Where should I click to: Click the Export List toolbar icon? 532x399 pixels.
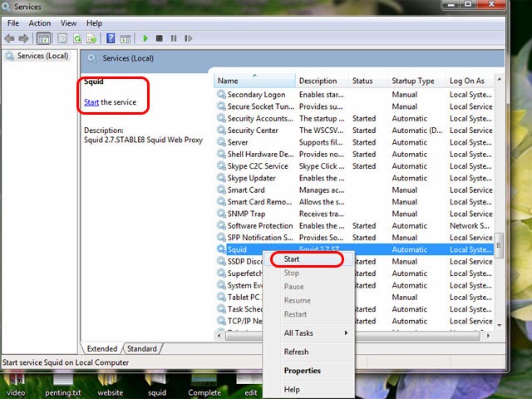(91, 38)
